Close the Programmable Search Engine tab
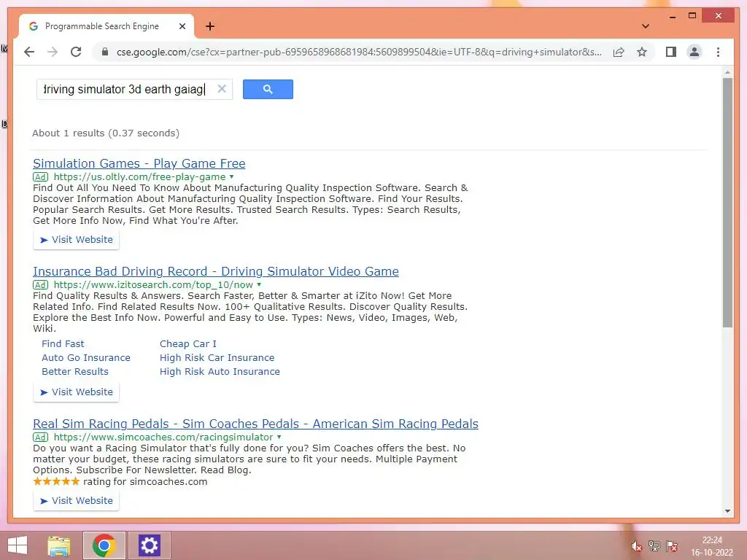 [182, 26]
